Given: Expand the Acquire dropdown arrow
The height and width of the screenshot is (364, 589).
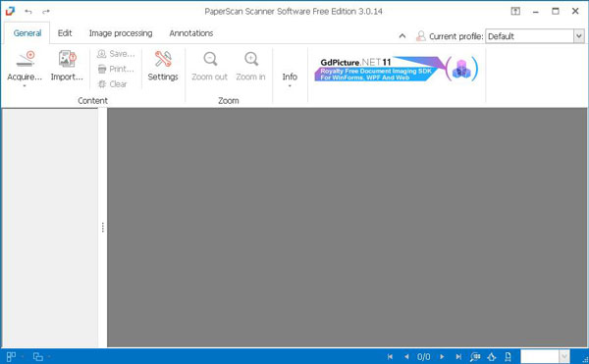Looking at the screenshot, I should [25, 86].
